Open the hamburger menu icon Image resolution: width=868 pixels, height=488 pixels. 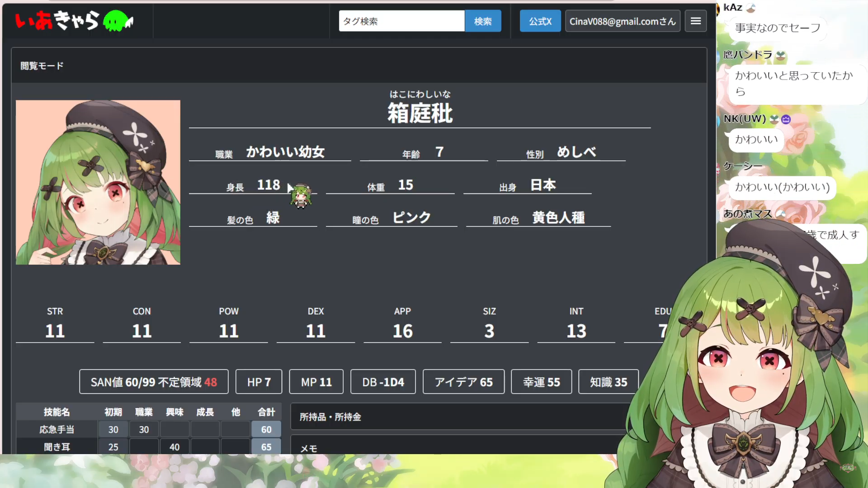[696, 21]
